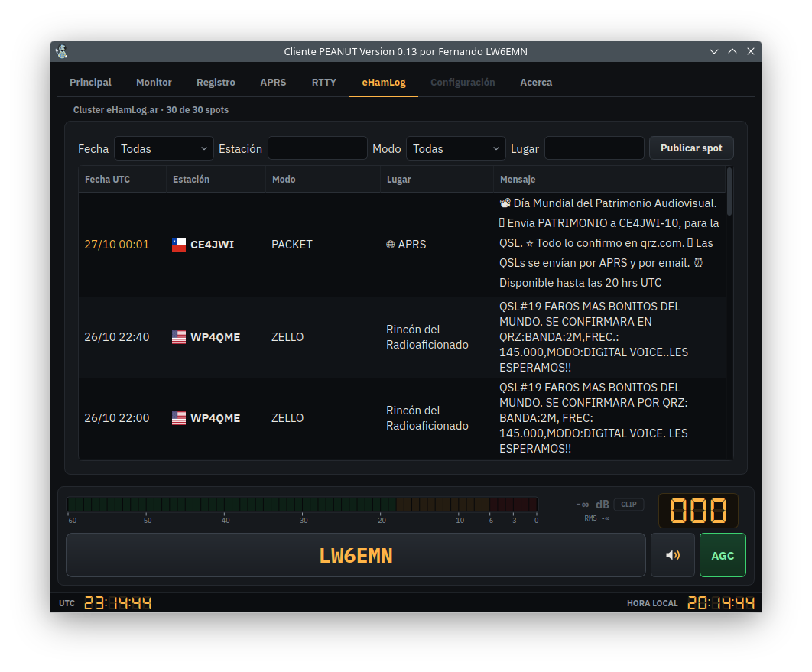Switch to the Principal tab
This screenshot has height=672, width=812.
pos(91,83)
